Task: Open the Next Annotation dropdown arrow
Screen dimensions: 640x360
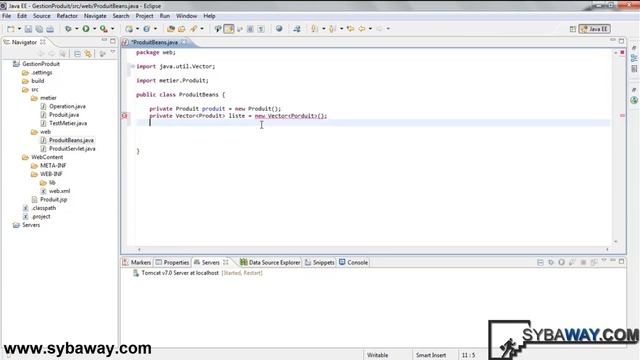Action: point(323,29)
